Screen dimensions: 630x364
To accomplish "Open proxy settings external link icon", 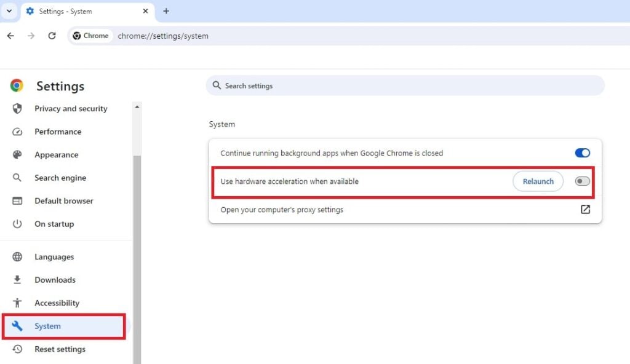I will pos(585,210).
